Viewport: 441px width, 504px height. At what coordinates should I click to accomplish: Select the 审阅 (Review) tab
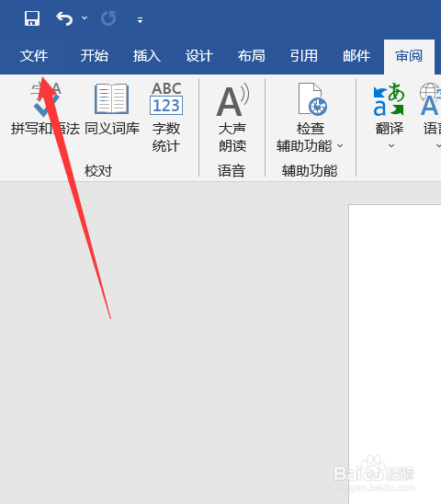409,56
